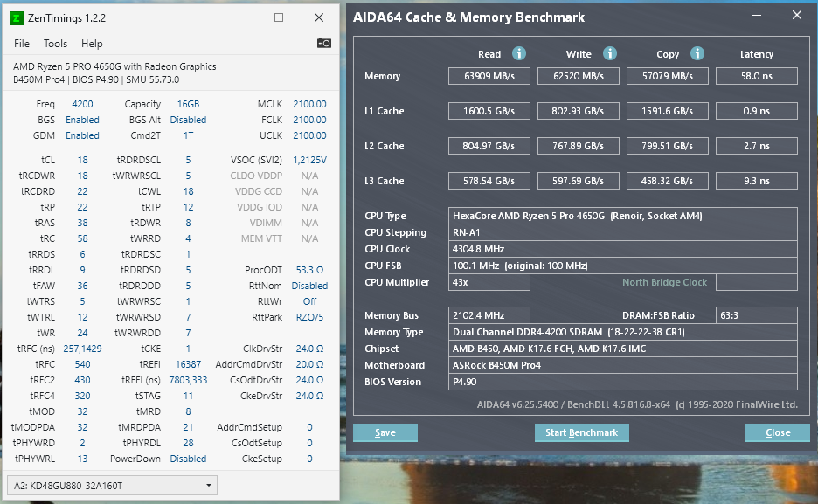This screenshot has height=504, width=818.
Task: Open the Tools menu in ZenTimings
Action: (x=55, y=44)
